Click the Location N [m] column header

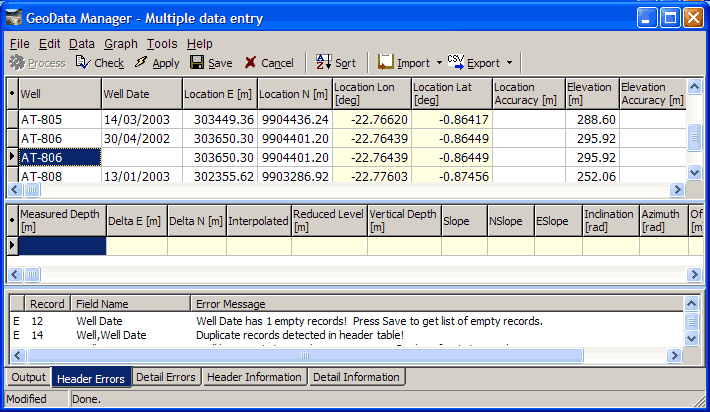pyautogui.click(x=295, y=94)
